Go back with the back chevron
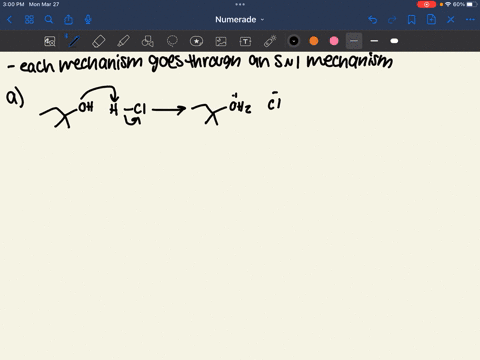The height and width of the screenshot is (360, 480). 9,20
